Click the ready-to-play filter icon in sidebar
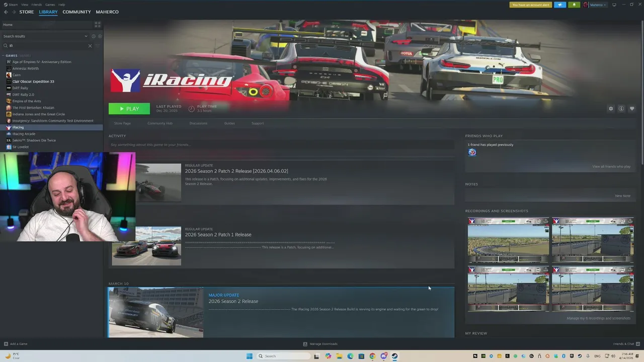The image size is (644, 362). [x=100, y=36]
